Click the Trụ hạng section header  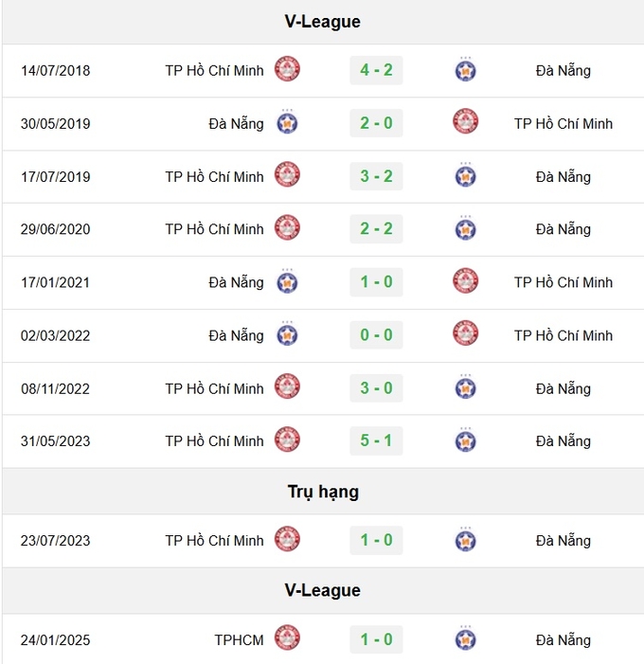click(x=323, y=492)
